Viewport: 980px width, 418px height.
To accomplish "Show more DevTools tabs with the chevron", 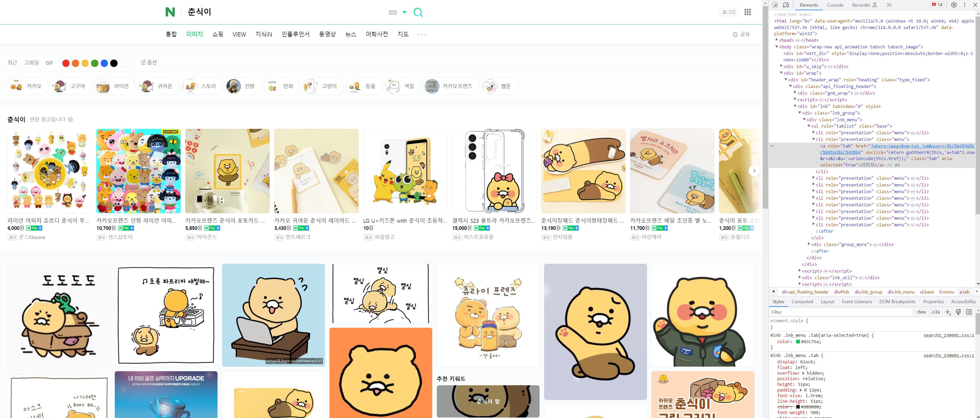I will click(889, 5).
